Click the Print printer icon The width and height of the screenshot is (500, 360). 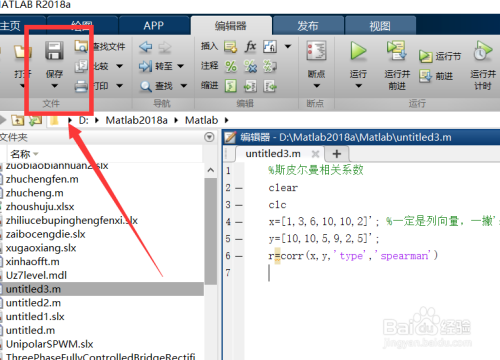pyautogui.click(x=81, y=86)
